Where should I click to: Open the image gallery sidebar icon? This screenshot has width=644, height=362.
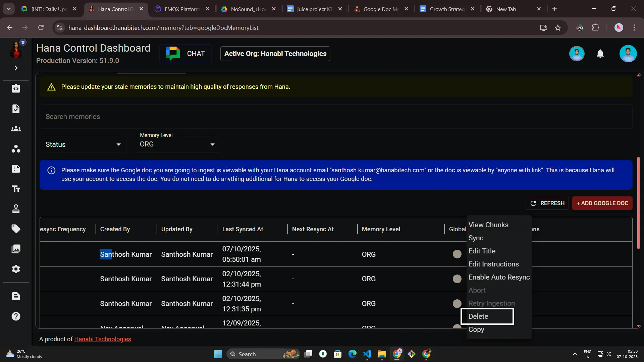coord(16,249)
